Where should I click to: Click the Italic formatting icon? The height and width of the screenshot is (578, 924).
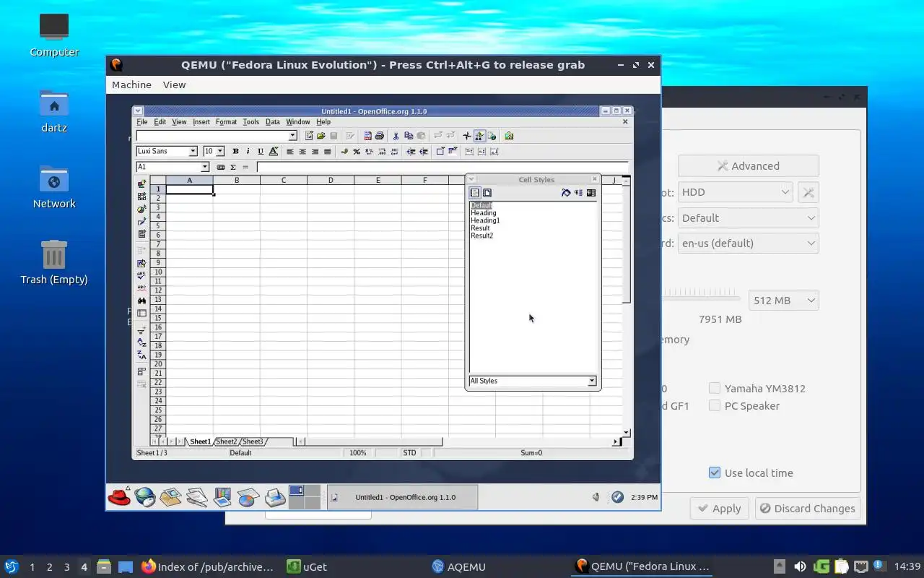click(x=248, y=151)
